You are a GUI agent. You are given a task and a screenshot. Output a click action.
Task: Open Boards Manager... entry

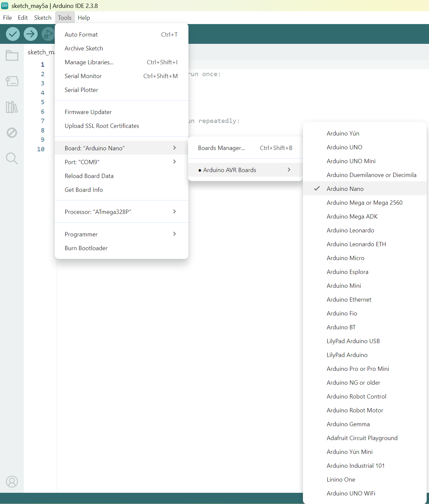[245, 148]
